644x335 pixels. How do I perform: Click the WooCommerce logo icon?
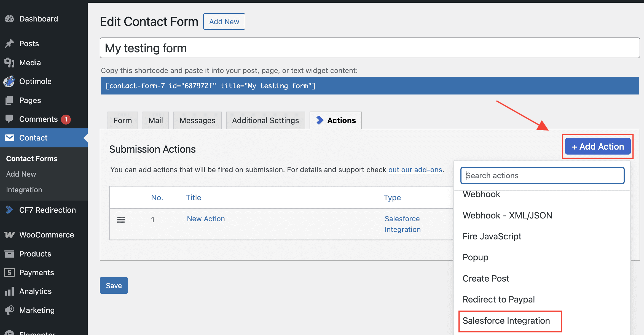tap(9, 235)
